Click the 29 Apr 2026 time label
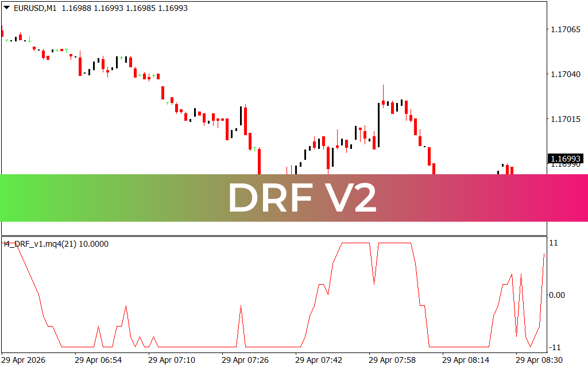Viewport: 588px width, 368px height. coord(23,360)
